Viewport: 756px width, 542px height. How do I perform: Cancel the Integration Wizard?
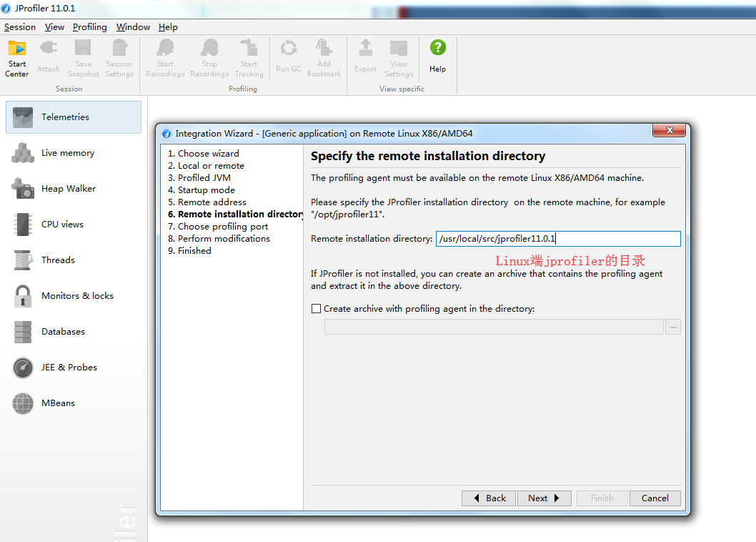(655, 498)
